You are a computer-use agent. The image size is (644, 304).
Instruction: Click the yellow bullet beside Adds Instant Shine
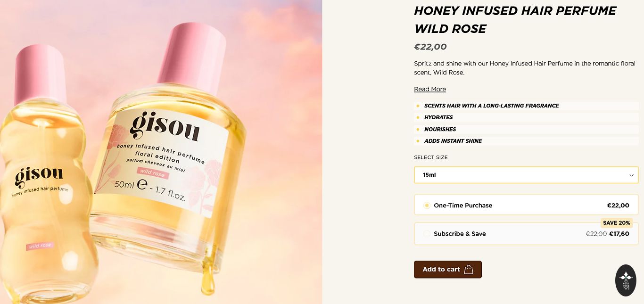pyautogui.click(x=418, y=141)
